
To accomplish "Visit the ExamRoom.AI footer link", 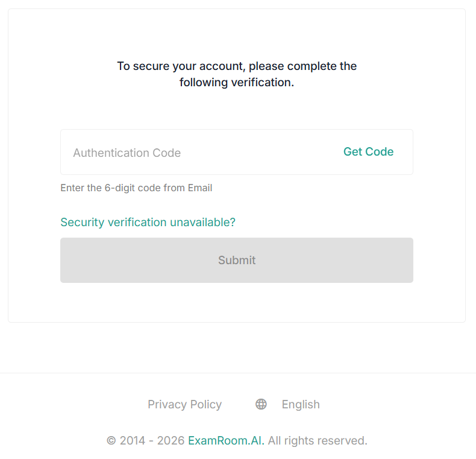I will click(226, 440).
